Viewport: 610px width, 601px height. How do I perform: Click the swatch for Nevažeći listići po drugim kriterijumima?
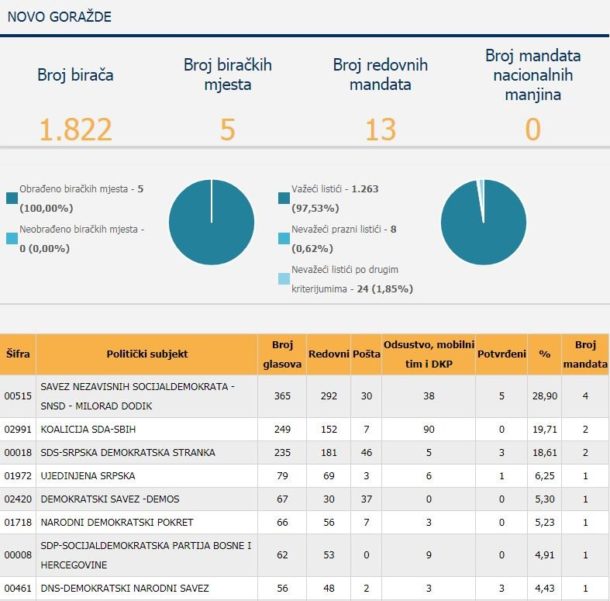coord(285,279)
